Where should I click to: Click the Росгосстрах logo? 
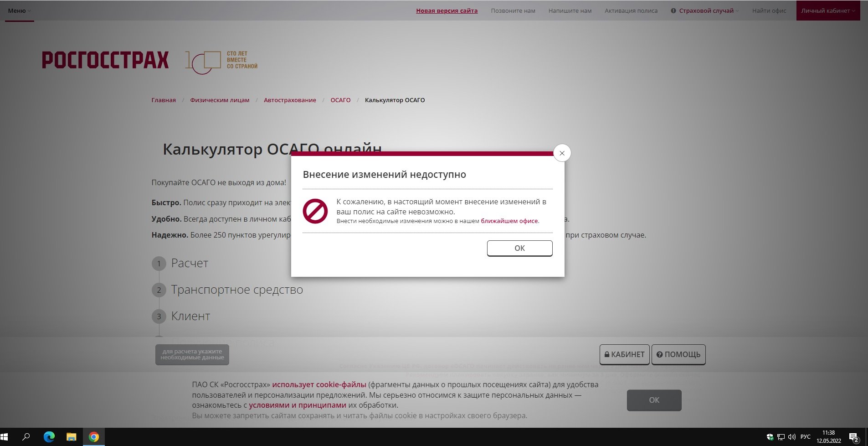pos(105,60)
